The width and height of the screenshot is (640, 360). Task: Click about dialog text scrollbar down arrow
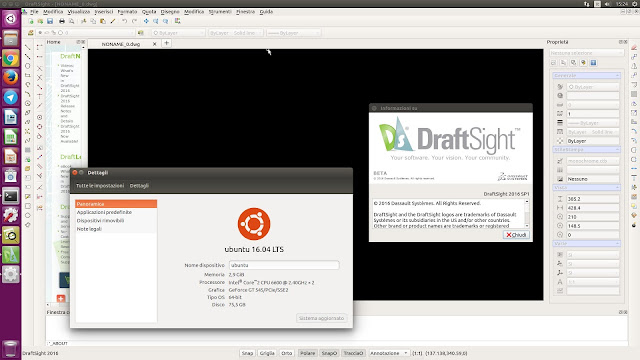527,226
